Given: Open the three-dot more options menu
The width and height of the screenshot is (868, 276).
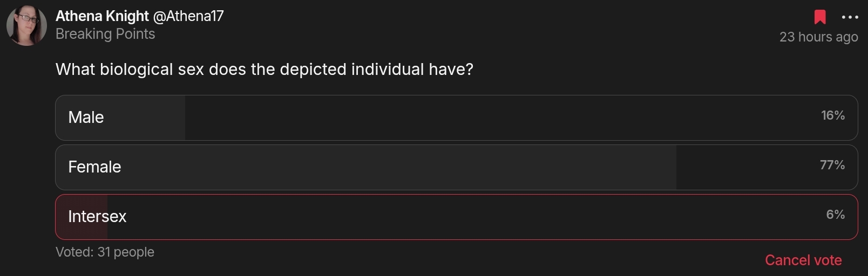Looking at the screenshot, I should (850, 17).
